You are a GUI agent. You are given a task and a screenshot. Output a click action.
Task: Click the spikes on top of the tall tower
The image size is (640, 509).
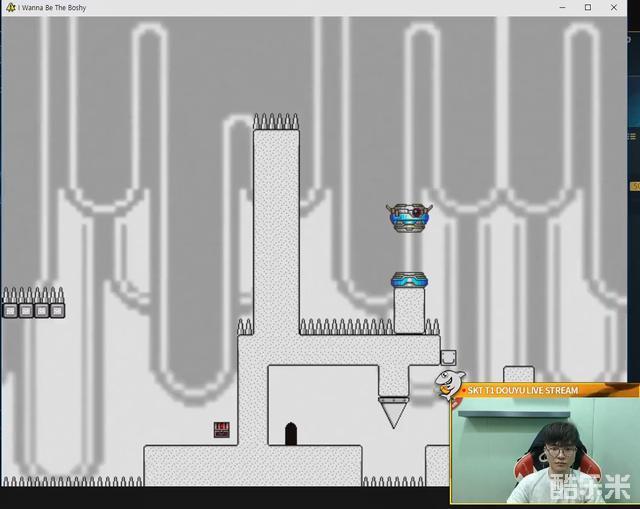click(x=276, y=122)
